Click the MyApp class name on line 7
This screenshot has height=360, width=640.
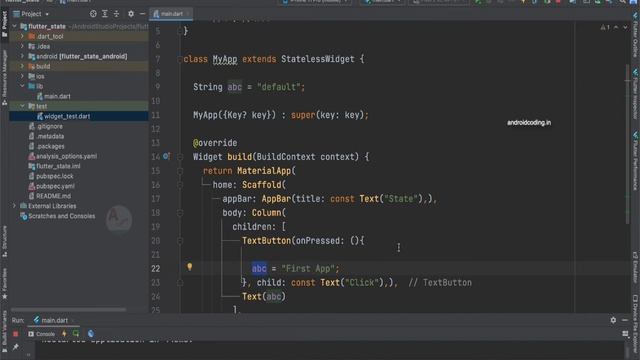tap(225, 59)
